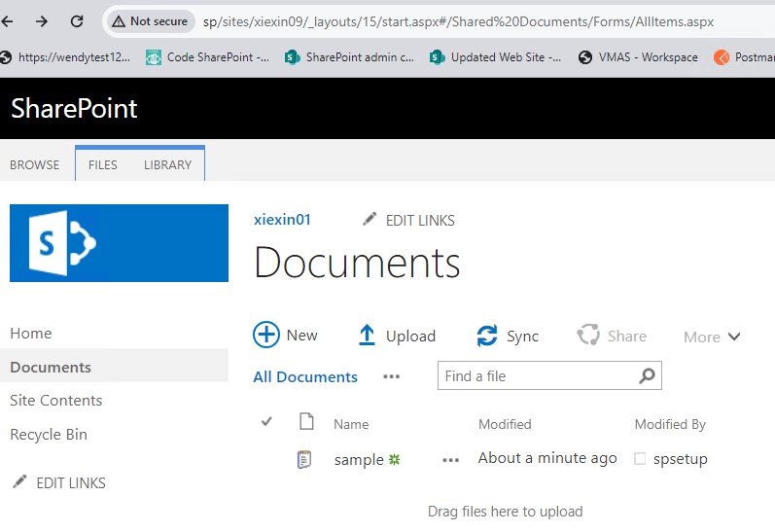Click the sample file type icon

coord(304,459)
